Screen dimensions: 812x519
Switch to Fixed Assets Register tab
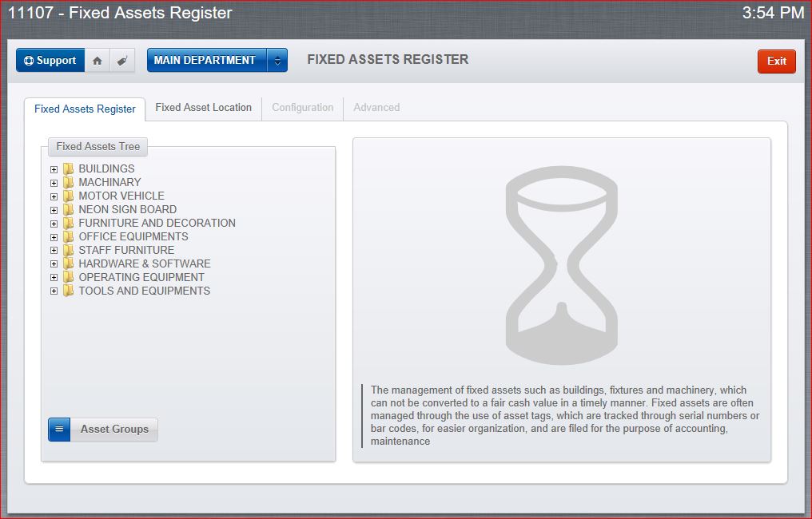pos(85,109)
